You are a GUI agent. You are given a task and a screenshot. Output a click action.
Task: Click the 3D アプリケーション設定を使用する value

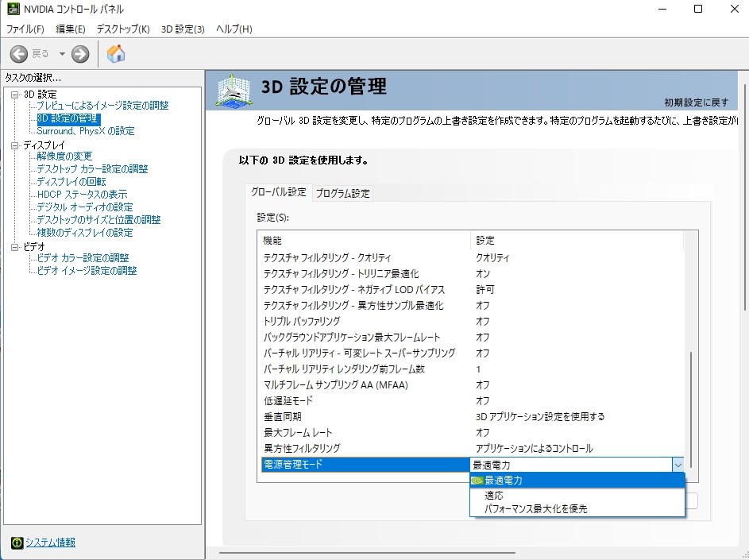540,417
